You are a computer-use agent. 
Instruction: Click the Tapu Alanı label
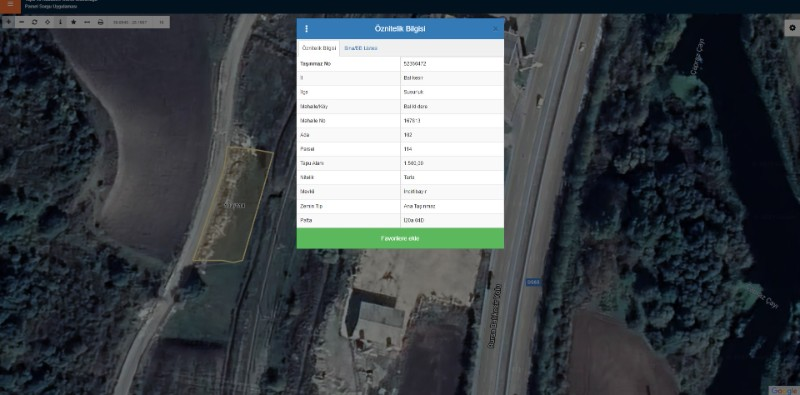point(311,163)
